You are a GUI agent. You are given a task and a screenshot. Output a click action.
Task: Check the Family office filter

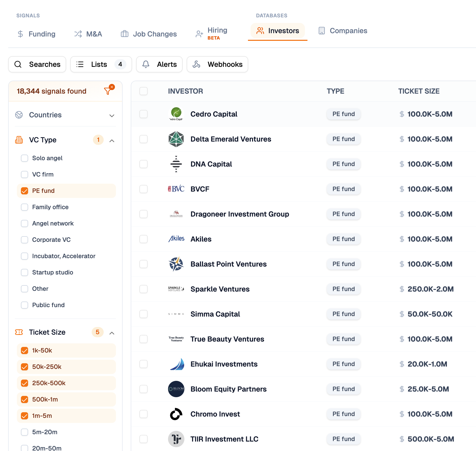(x=25, y=207)
